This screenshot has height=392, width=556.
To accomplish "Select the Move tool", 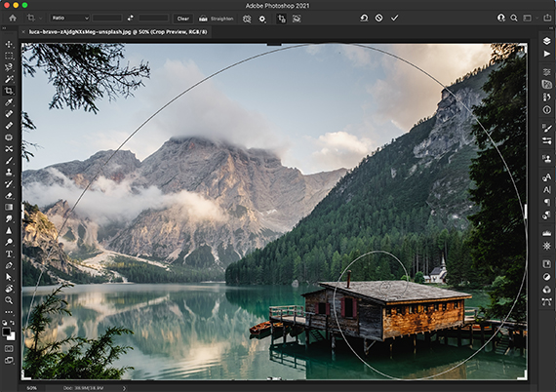I will coord(9,44).
